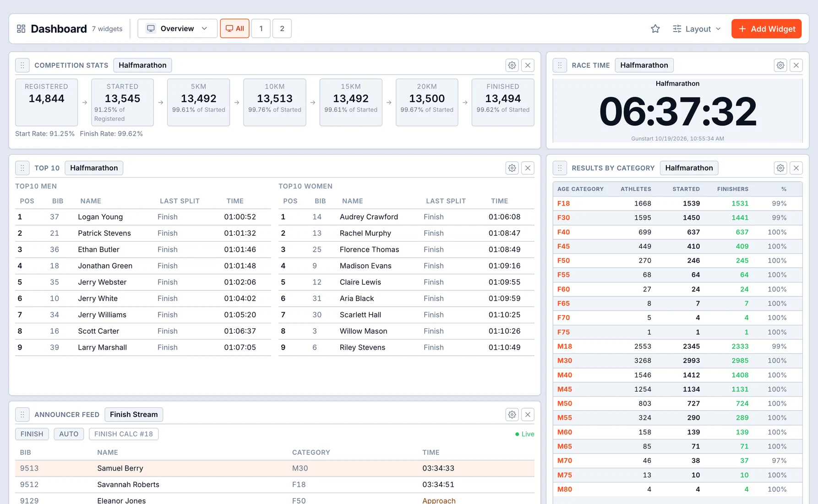Click the Finish Stream tag

pyautogui.click(x=134, y=414)
